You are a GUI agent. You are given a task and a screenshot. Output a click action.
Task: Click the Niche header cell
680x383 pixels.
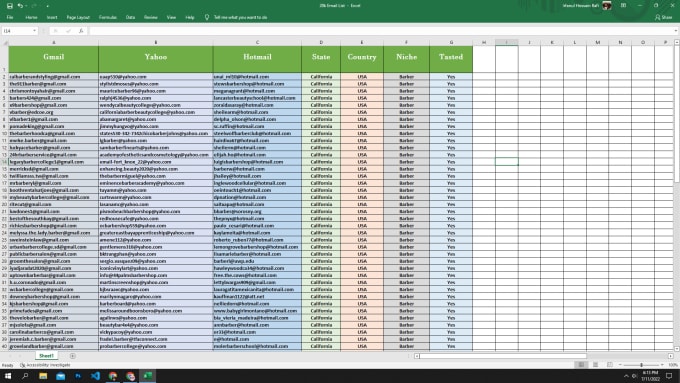coord(406,59)
